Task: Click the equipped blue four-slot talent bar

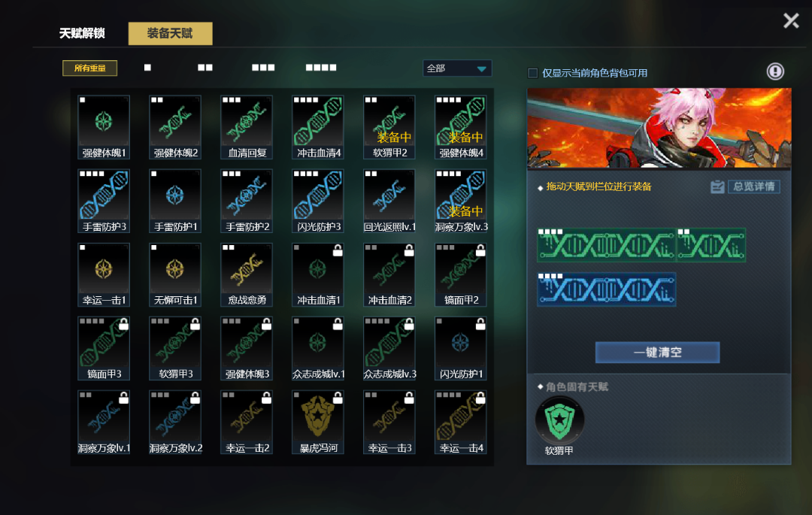Action: (607, 289)
